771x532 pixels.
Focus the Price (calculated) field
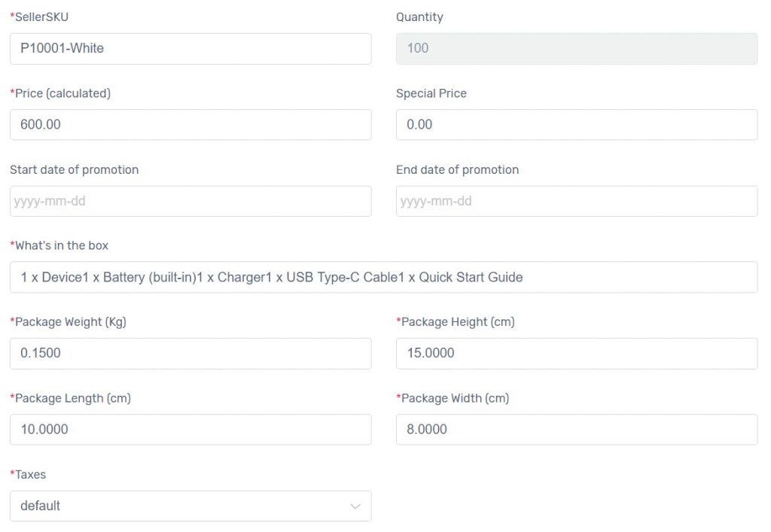190,124
